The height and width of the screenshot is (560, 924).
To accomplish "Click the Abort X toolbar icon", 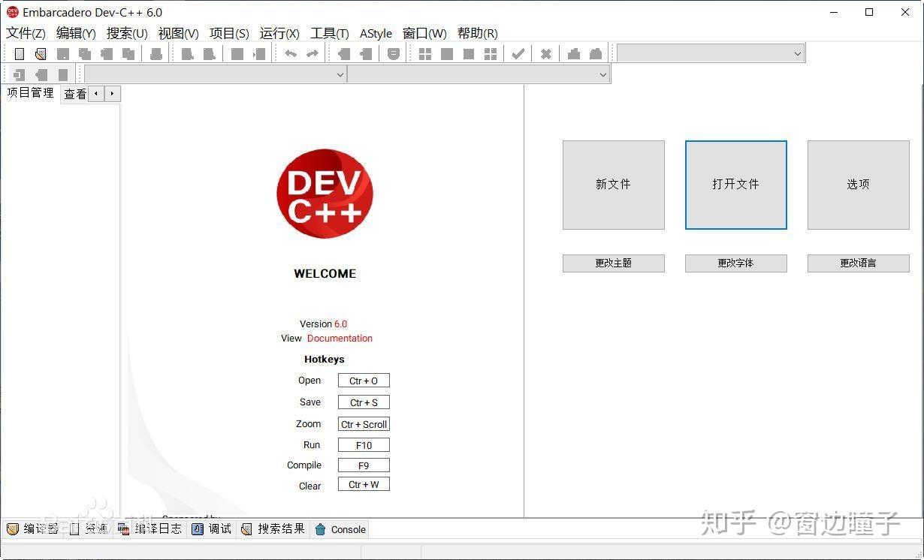I will pyautogui.click(x=545, y=53).
